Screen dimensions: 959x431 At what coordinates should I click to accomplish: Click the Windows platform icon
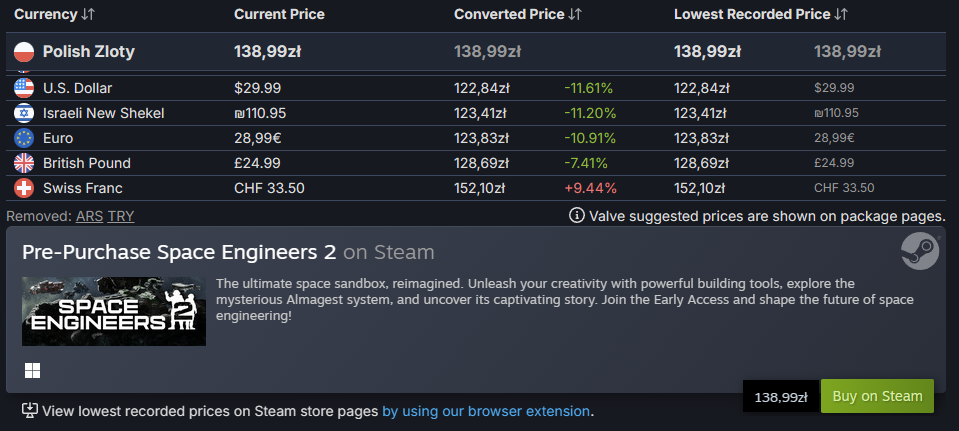point(33,371)
